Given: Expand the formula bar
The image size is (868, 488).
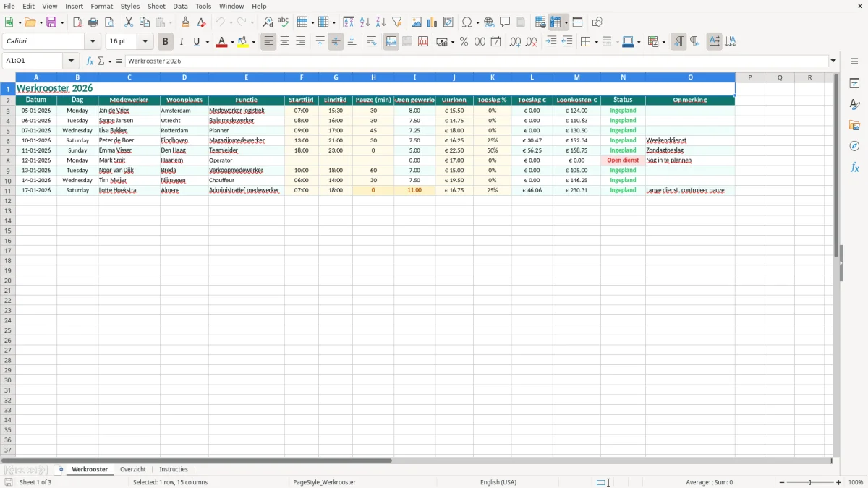Looking at the screenshot, I should pos(833,61).
